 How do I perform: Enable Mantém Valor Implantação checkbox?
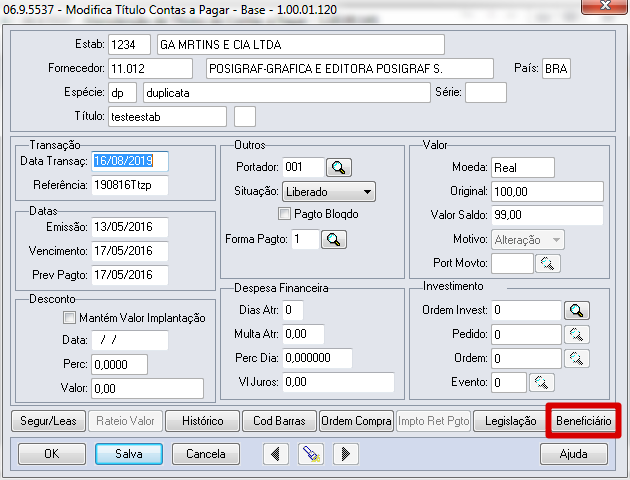point(69,318)
